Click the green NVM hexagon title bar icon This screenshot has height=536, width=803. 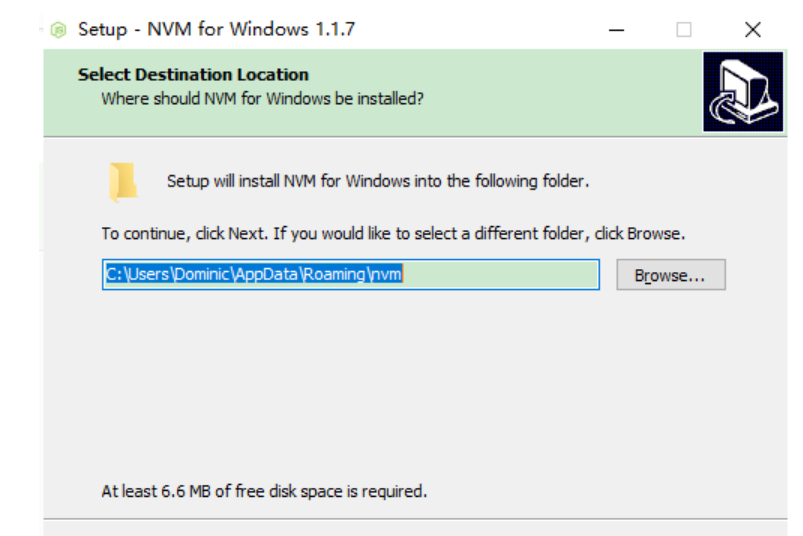click(58, 29)
